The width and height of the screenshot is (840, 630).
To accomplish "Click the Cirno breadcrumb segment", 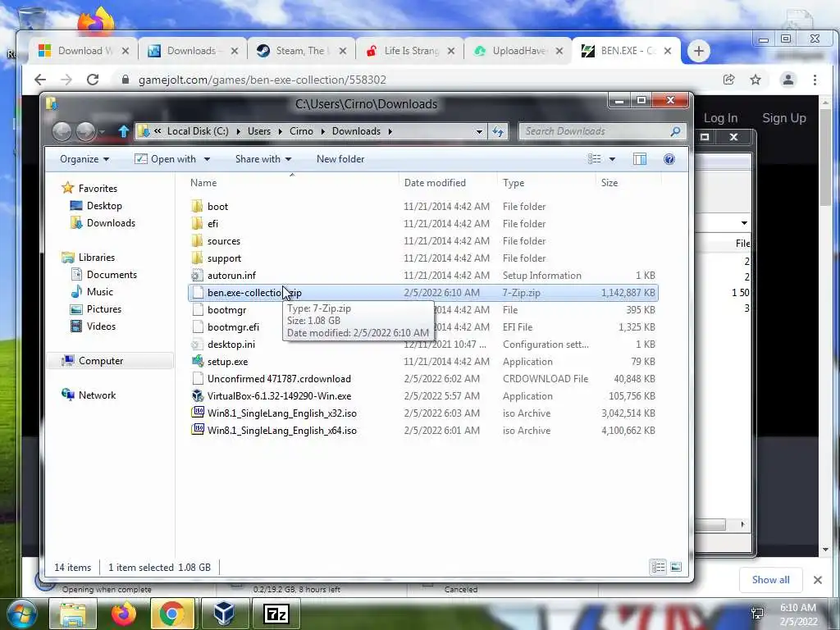I will pos(301,131).
